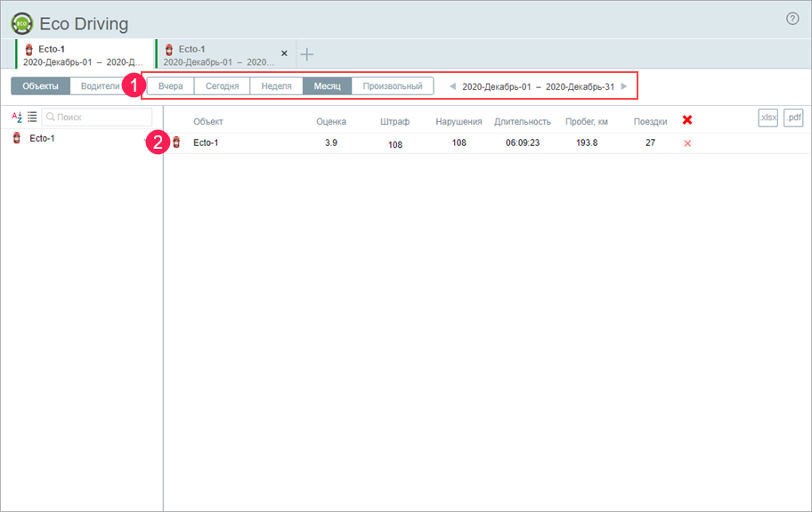This screenshot has width=812, height=512.
Task: Export the table to .pdf
Action: pyautogui.click(x=793, y=118)
